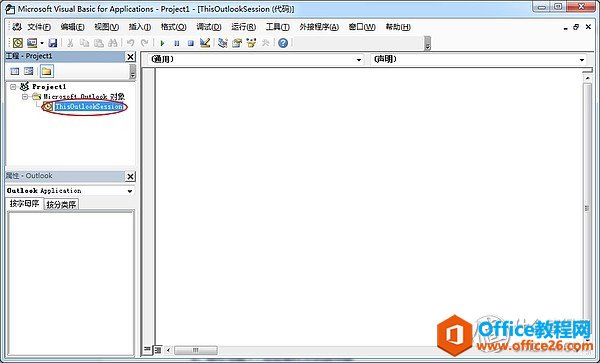Click vertical scrollbar up arrow in code pane
This screenshot has width=600, height=363.
[587, 78]
